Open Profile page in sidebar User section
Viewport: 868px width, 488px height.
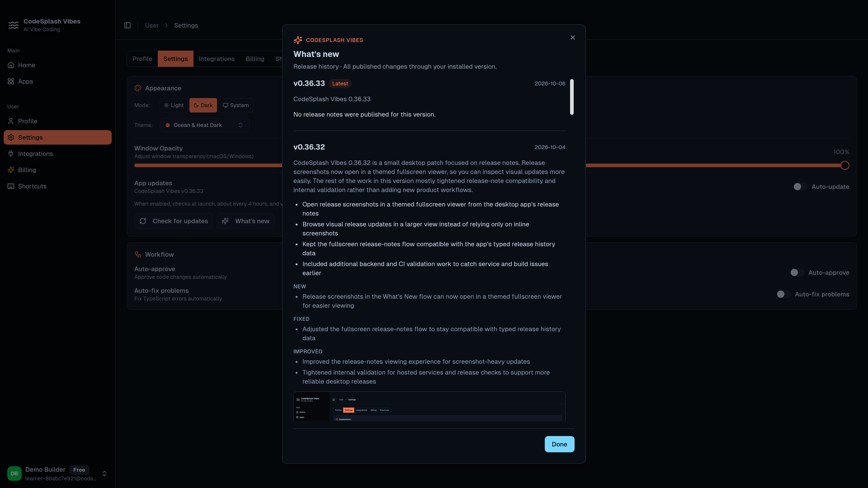[58, 121]
